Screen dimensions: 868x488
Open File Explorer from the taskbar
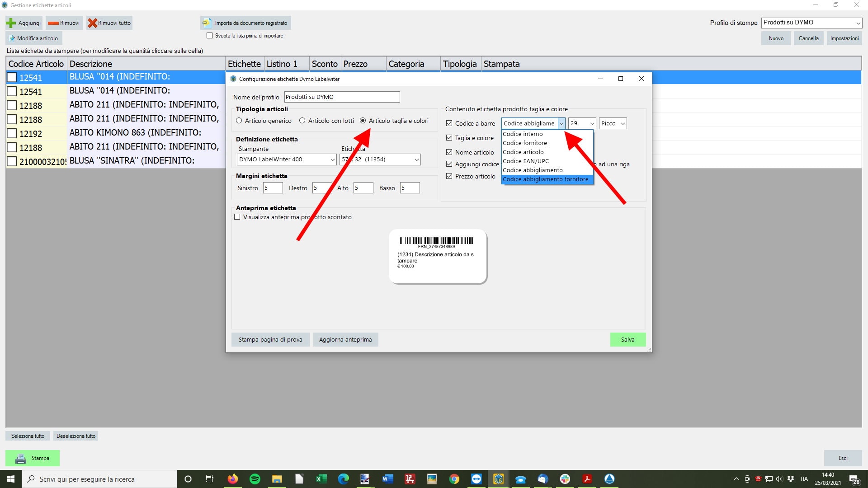277,479
